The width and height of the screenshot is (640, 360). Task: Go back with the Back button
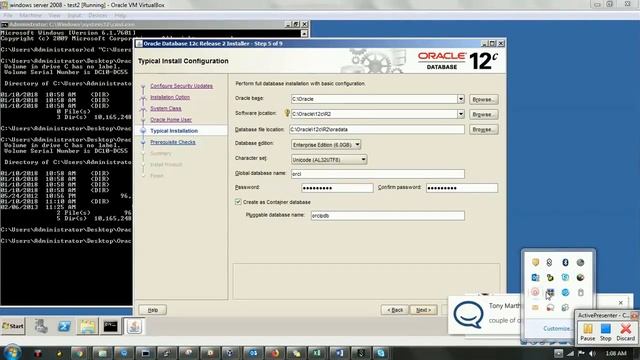(x=395, y=310)
